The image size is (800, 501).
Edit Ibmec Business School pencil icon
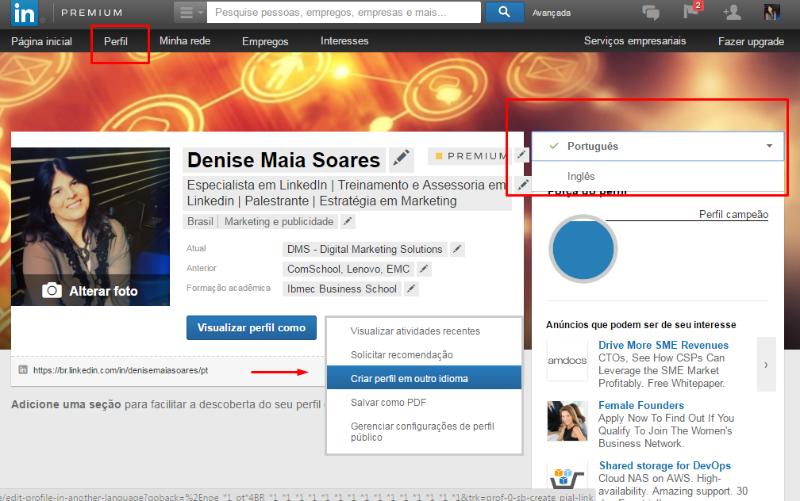411,289
